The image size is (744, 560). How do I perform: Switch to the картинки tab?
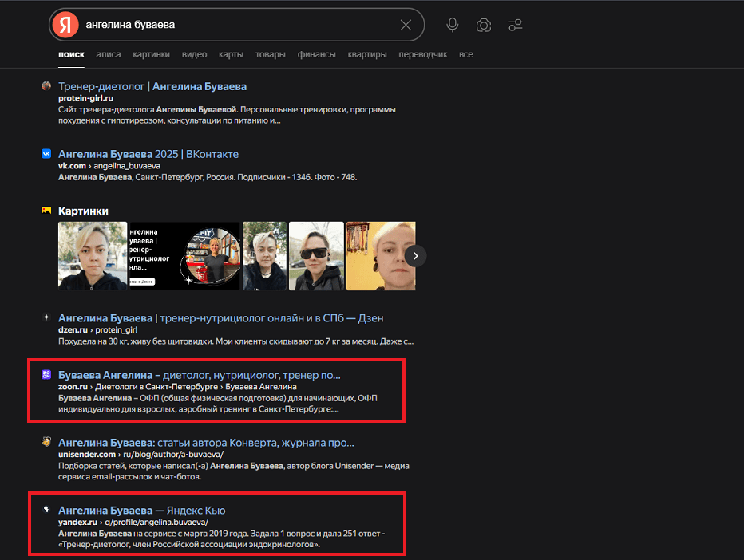point(152,54)
